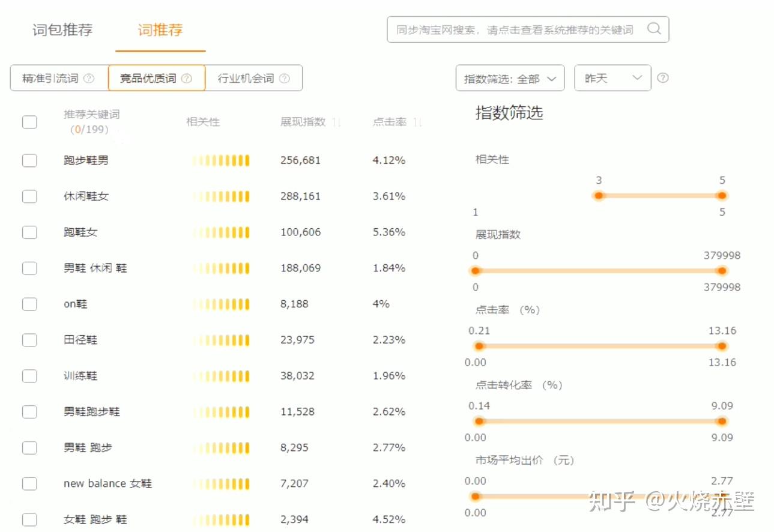Image resolution: width=774 pixels, height=532 pixels.
Task: Focus the Taobao keyword search field
Action: [520, 29]
